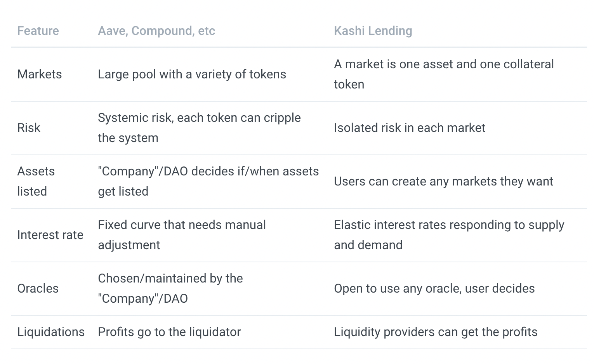
Task: Click "Large pool with a variety of tokens"
Action: pyautogui.click(x=192, y=74)
